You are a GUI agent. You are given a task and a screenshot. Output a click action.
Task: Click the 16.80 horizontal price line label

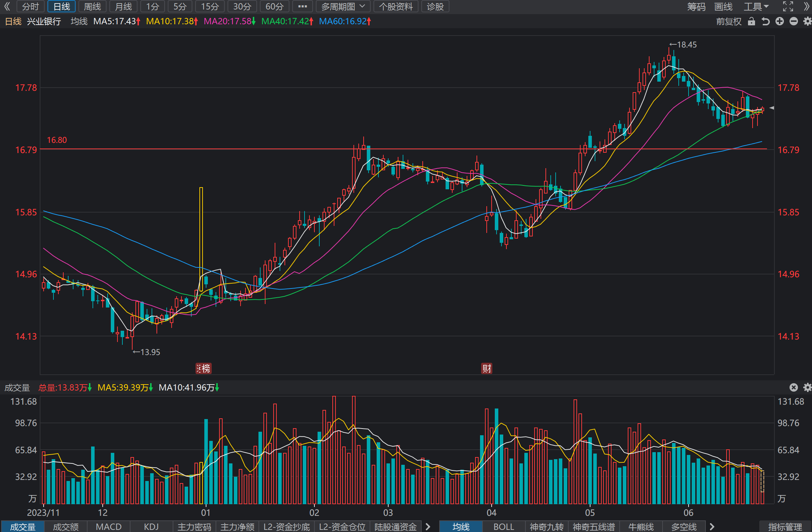[57, 140]
